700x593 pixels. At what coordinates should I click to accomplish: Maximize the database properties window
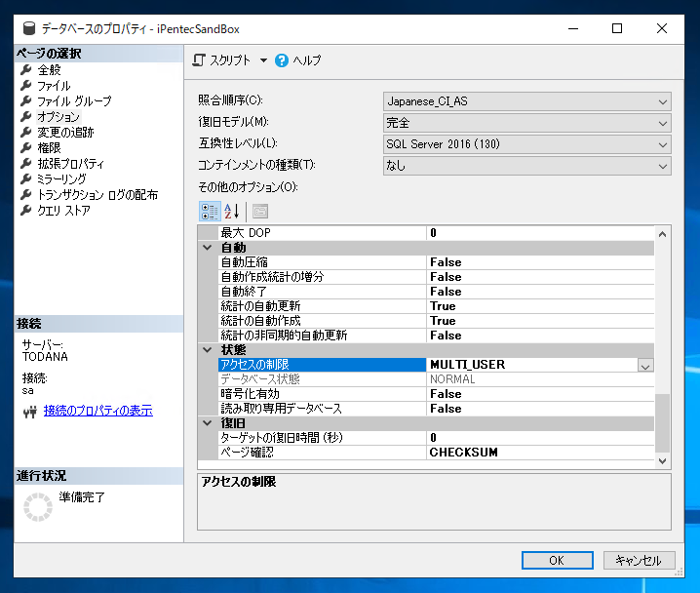click(x=617, y=28)
